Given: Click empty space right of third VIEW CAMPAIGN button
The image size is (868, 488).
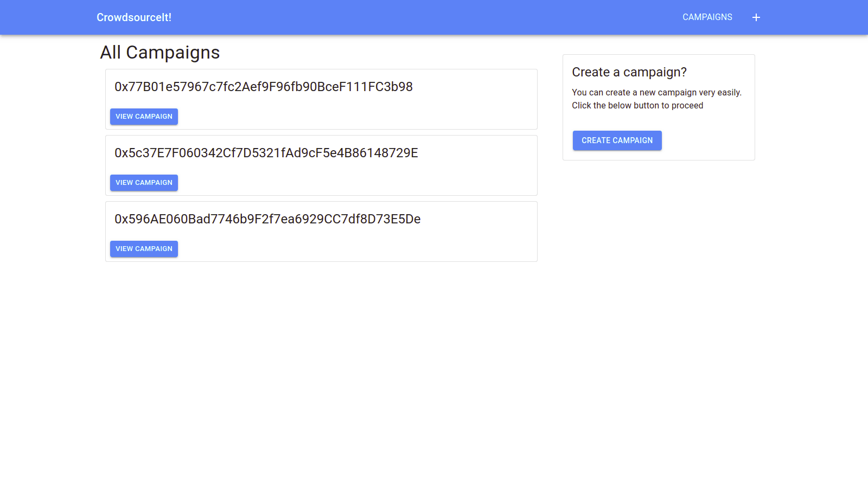Looking at the screenshot, I should pos(353,249).
